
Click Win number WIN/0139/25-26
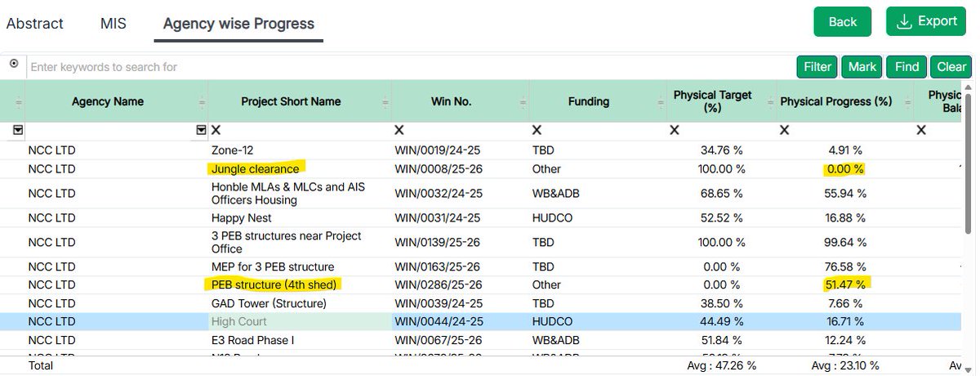click(439, 243)
